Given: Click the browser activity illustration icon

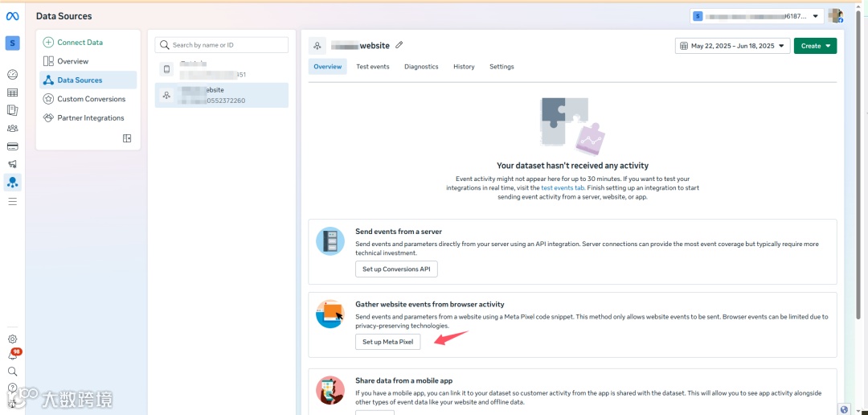Looking at the screenshot, I should pyautogui.click(x=330, y=314).
